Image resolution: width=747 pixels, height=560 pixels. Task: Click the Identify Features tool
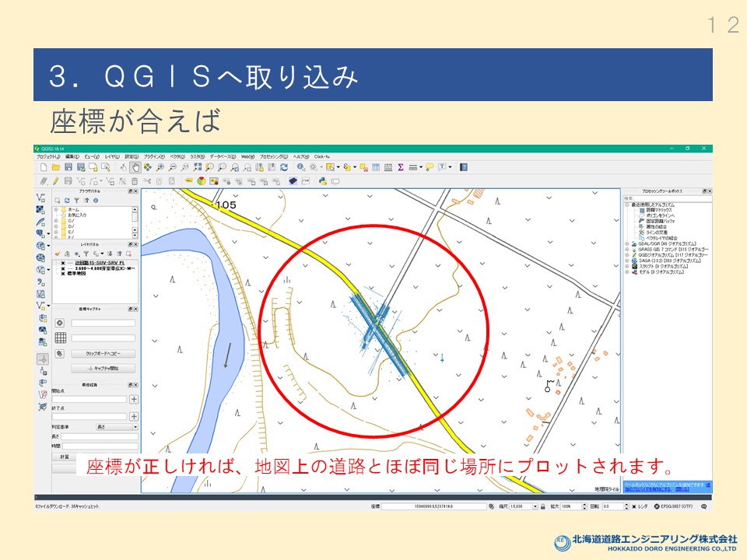(301, 167)
